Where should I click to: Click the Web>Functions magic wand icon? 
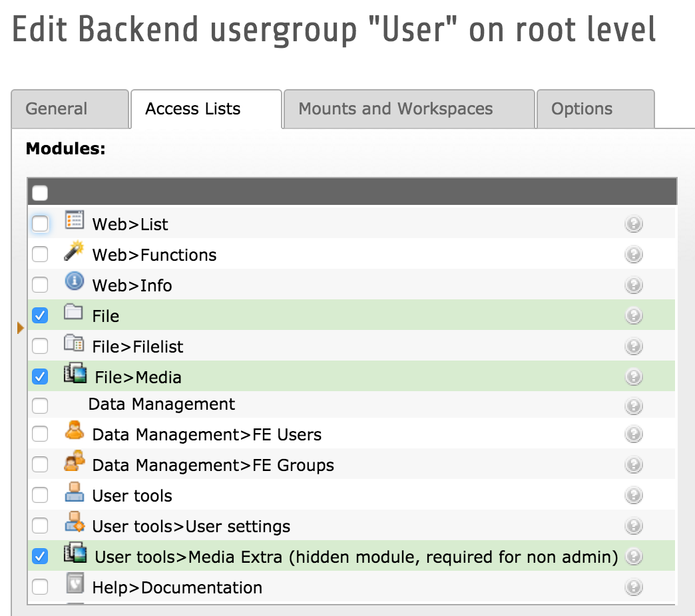point(74,251)
